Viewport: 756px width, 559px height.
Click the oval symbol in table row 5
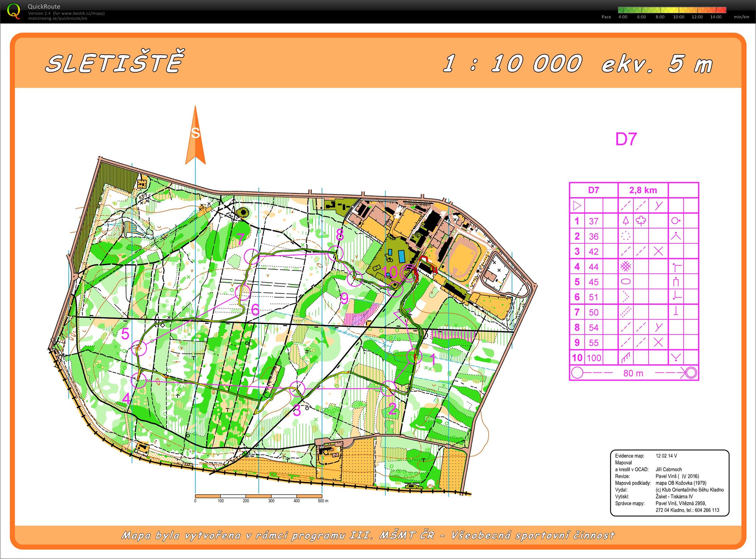[626, 282]
